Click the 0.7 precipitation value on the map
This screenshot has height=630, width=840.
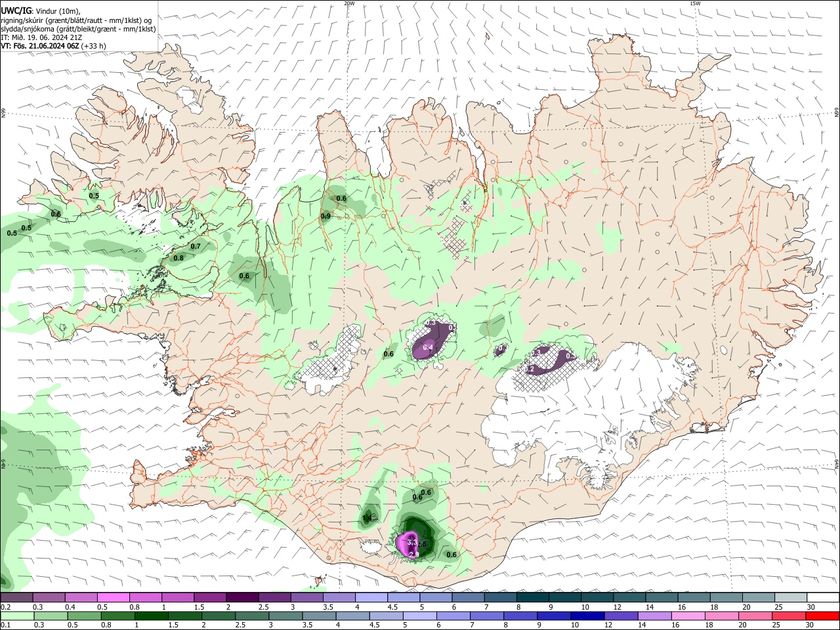point(196,247)
